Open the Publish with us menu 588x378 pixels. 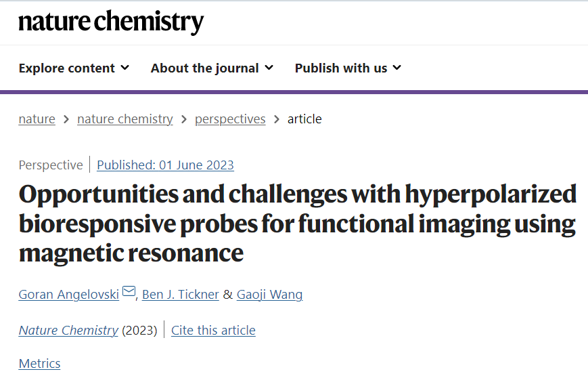(x=348, y=68)
